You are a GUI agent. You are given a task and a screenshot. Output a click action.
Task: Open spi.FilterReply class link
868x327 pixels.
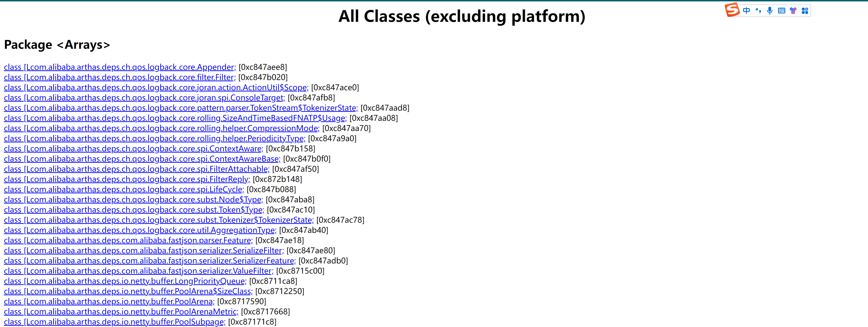click(127, 179)
